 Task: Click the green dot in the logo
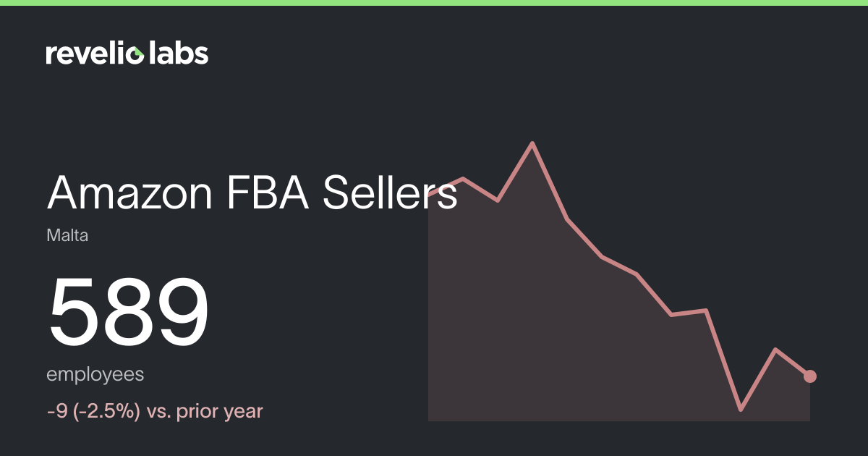[138, 52]
